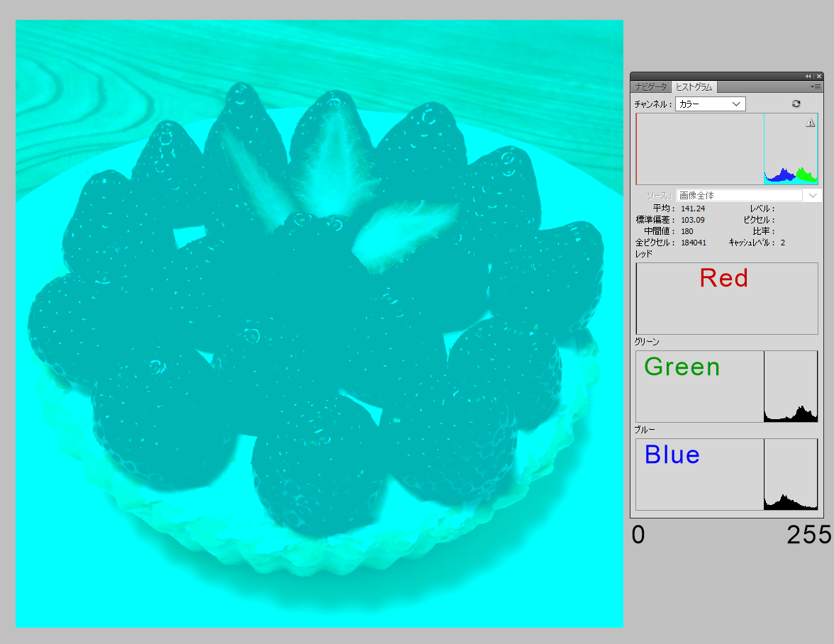Click the Red channel histogram

pos(727,299)
